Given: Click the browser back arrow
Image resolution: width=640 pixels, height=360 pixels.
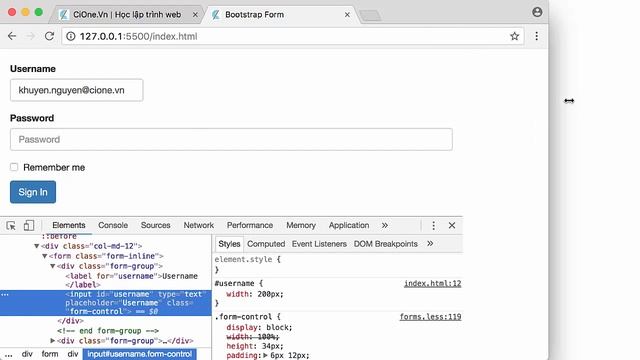Looking at the screenshot, I should pyautogui.click(x=12, y=36).
